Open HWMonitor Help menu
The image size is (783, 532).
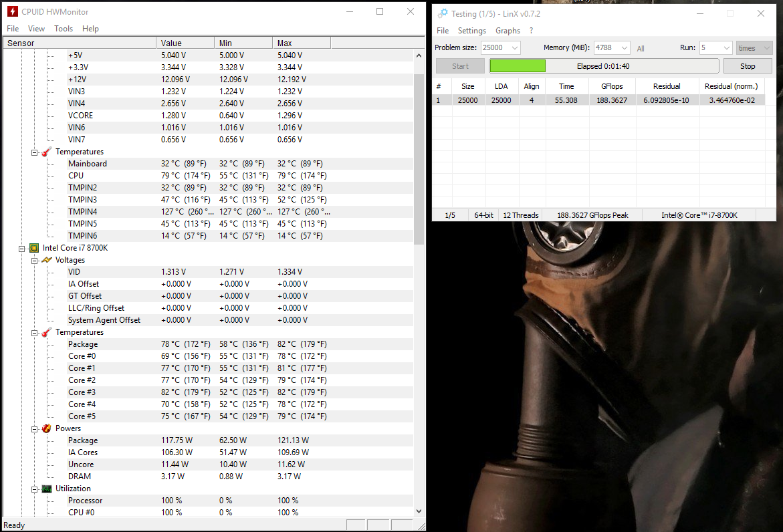(90, 29)
